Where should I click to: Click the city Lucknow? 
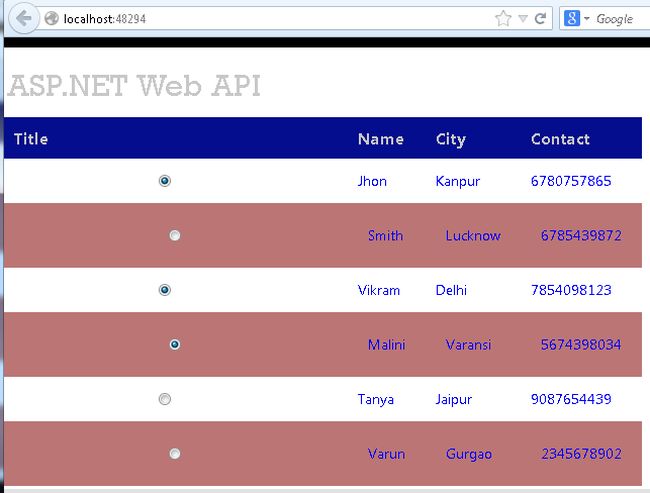tap(473, 236)
